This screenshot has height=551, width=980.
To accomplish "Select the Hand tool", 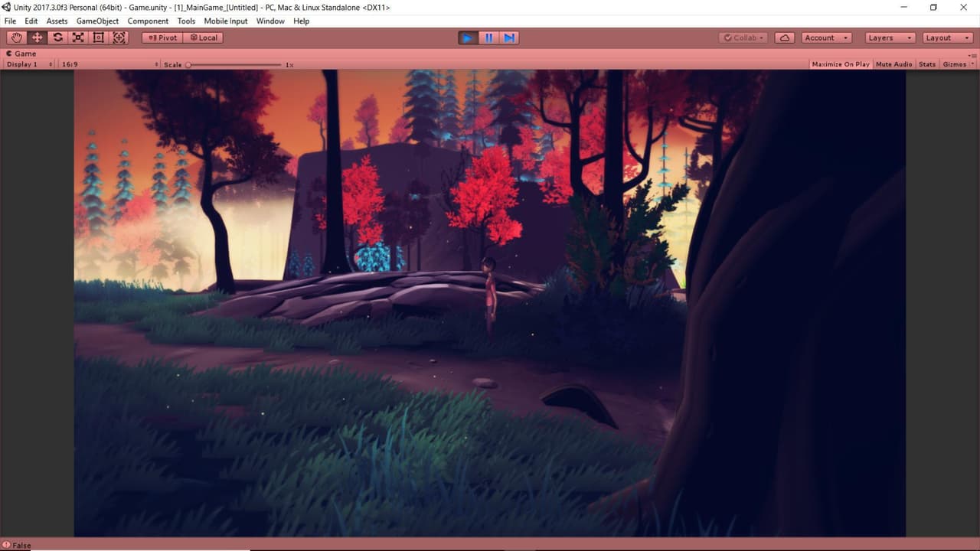I will [x=16, y=37].
